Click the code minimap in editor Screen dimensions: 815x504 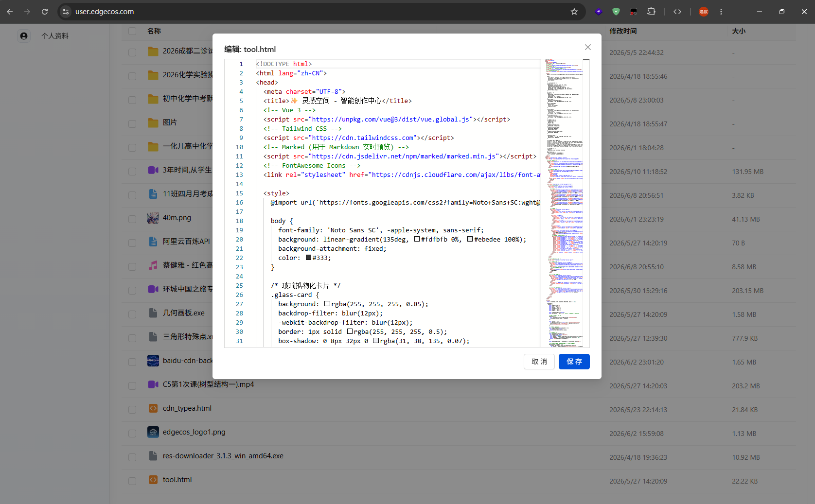coord(564,203)
